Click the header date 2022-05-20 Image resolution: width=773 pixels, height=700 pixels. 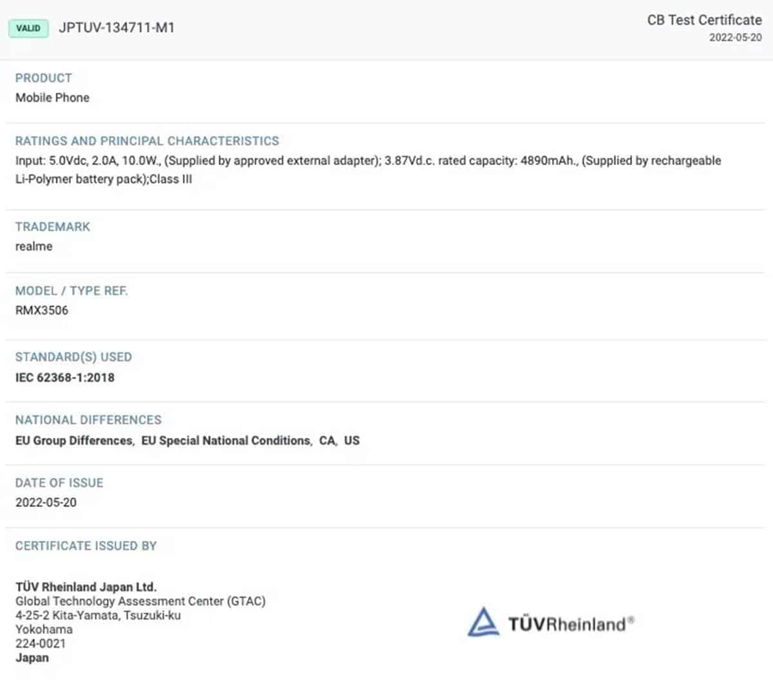click(735, 37)
